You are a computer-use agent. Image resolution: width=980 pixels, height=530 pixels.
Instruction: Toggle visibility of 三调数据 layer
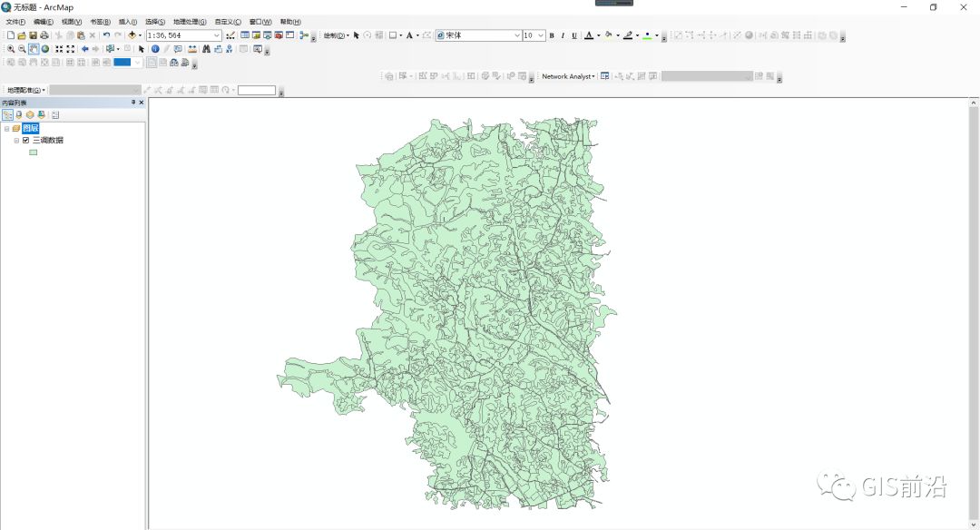click(x=25, y=140)
